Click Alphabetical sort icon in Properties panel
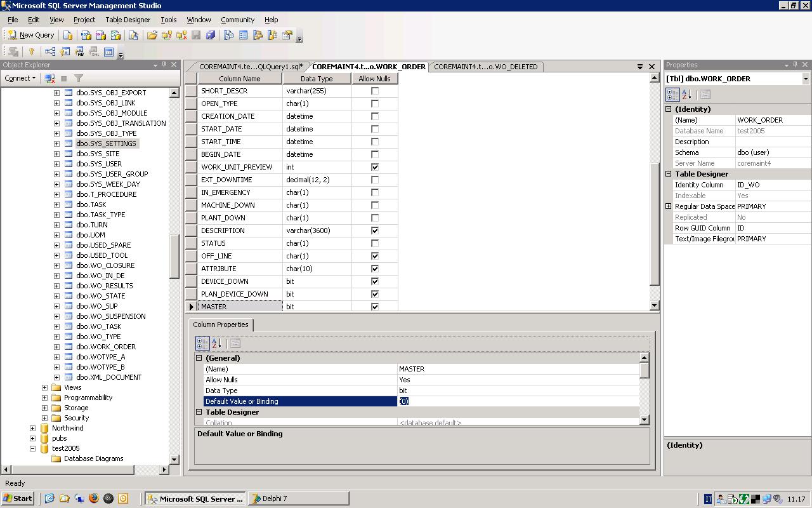The height and width of the screenshot is (508, 812). coord(686,95)
